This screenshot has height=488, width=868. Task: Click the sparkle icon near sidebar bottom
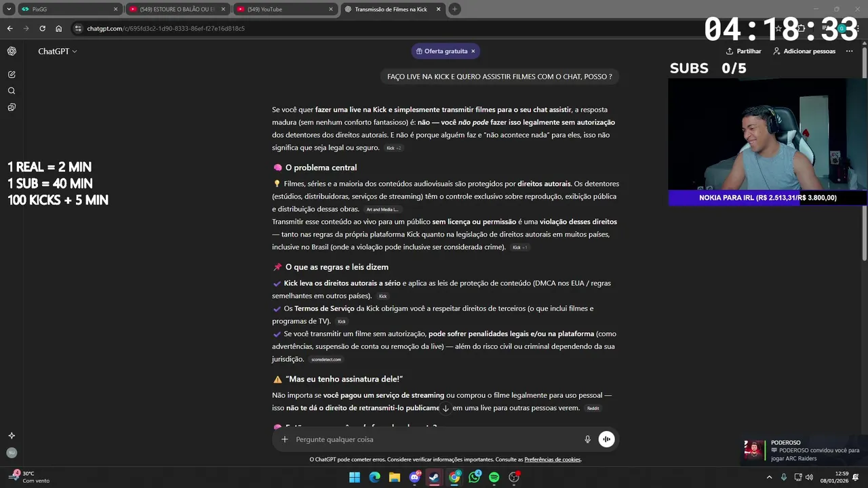tap(12, 436)
